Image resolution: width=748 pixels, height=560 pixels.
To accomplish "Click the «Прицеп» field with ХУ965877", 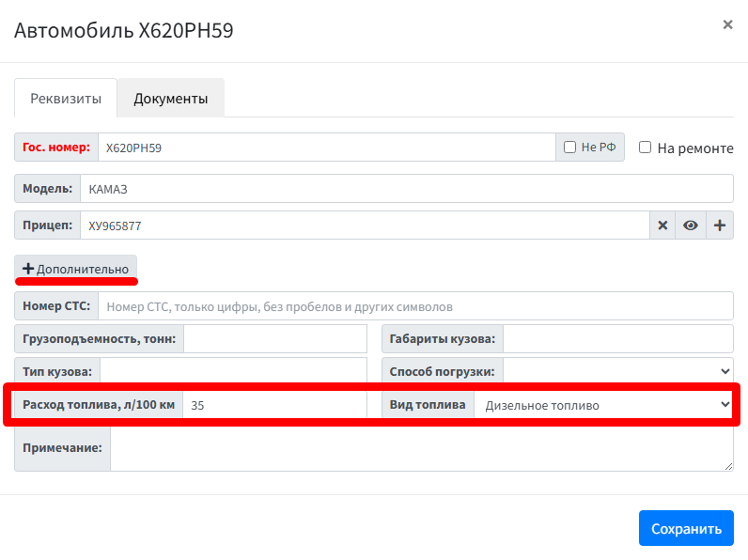I will pyautogui.click(x=365, y=226).
